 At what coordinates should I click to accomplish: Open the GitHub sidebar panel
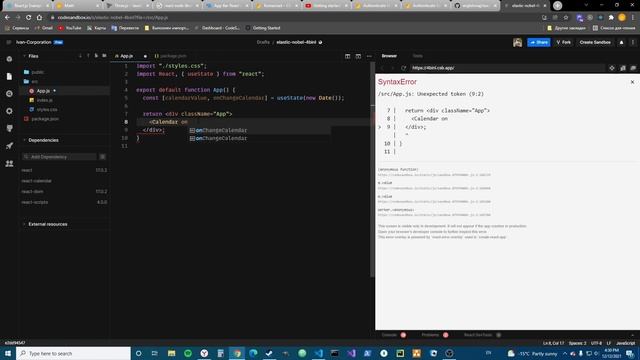(x=9, y=129)
